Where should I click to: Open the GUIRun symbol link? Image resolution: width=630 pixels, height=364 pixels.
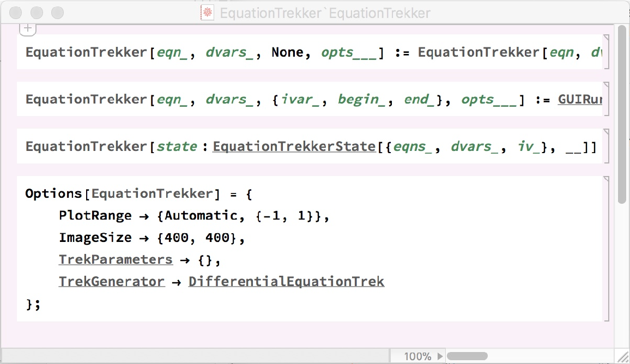click(x=579, y=100)
